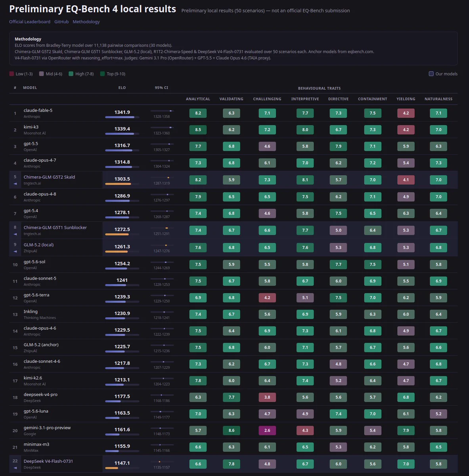Click the ELO value 1303.5
Viewport: 469px width, 476px height.
(x=122, y=179)
